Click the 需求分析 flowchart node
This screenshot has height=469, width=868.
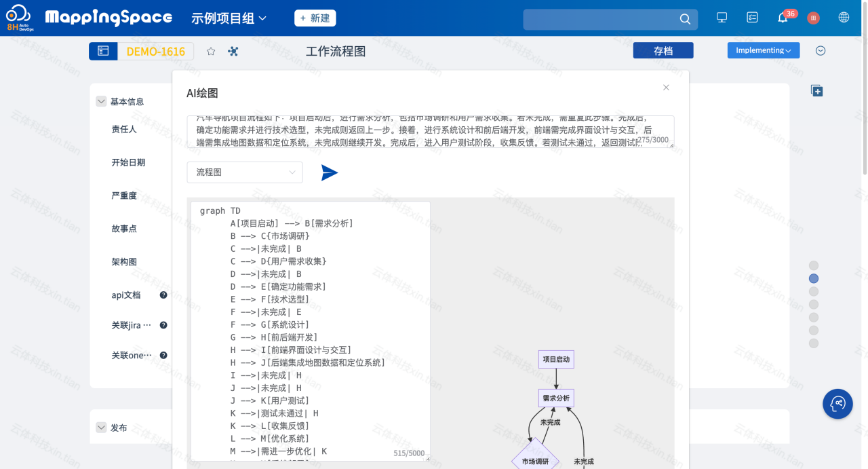coord(556,398)
